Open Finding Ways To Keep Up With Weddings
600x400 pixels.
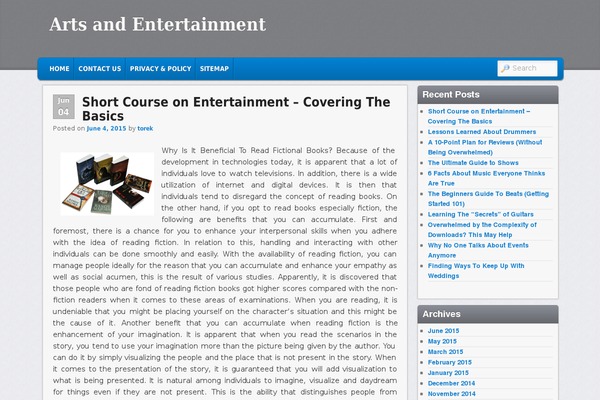pos(476,271)
